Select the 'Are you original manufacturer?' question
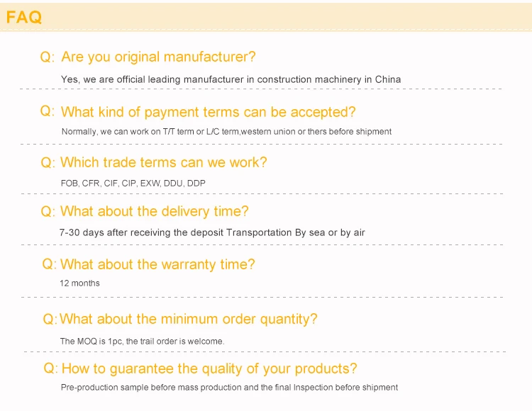Screen dimensions: 532x411 point(158,57)
